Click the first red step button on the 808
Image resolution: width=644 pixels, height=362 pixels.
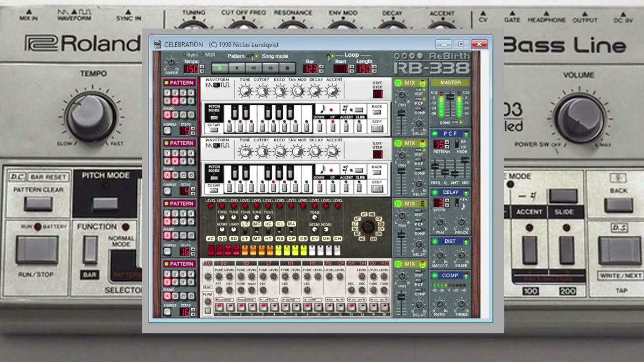[x=211, y=250]
